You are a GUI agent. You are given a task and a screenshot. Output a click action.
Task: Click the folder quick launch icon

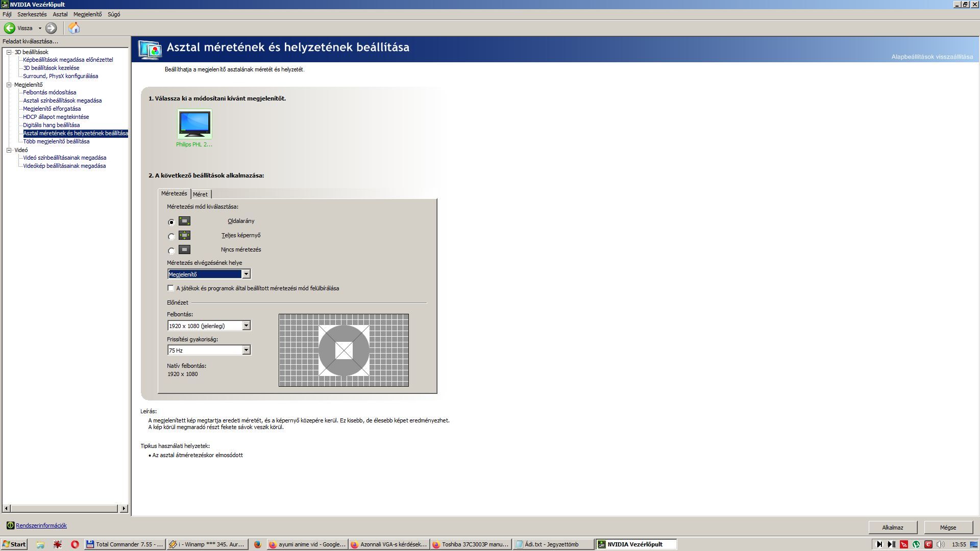click(40, 544)
